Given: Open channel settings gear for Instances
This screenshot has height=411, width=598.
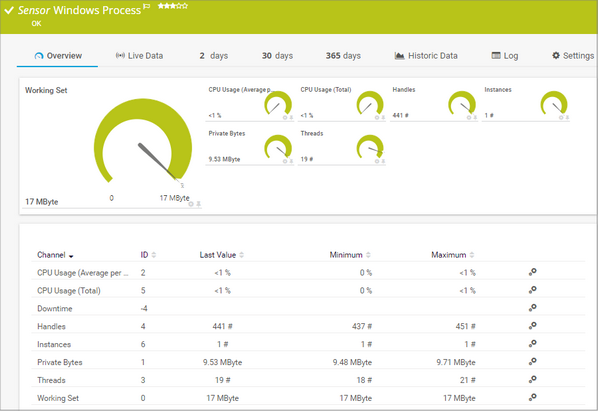Looking at the screenshot, I should [x=532, y=344].
